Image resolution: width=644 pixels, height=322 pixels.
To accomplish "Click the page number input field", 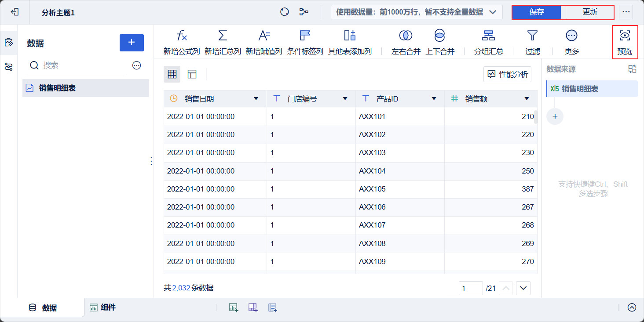I will 470,288.
